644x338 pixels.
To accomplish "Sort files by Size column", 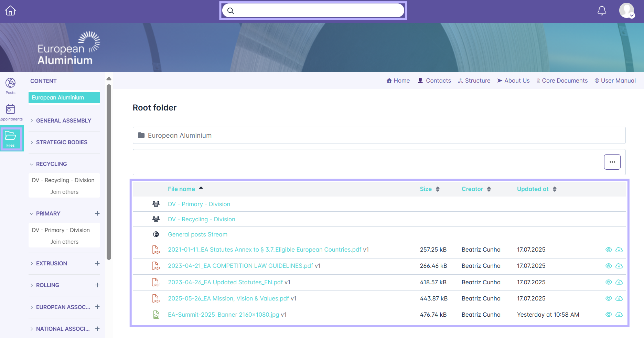I will click(x=429, y=189).
